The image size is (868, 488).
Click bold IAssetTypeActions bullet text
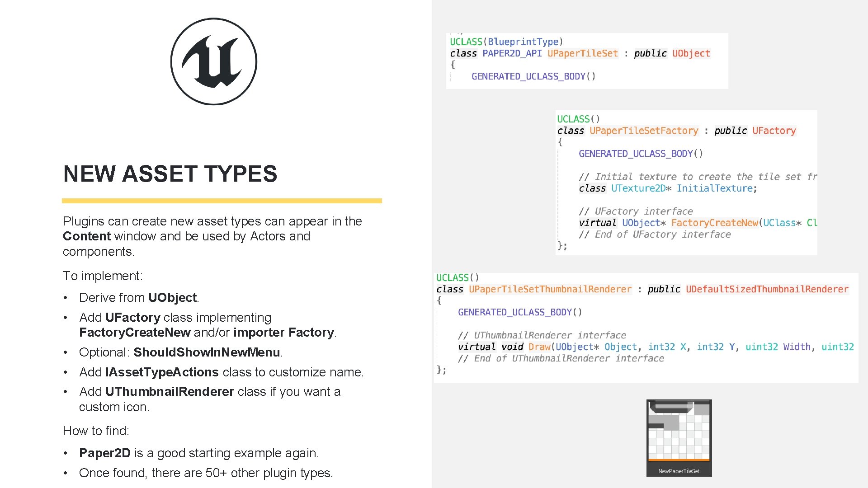162,372
